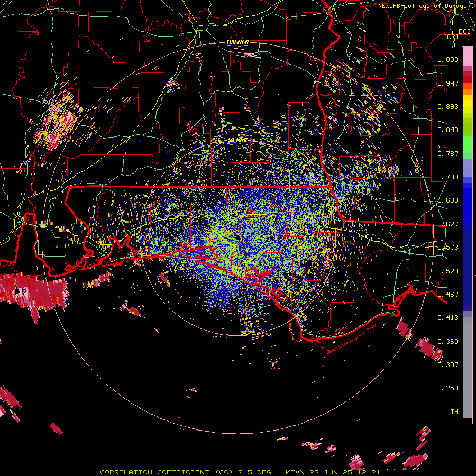Click the 23 JUN 25 date text
Viewport: 476px width, 476px height.
click(x=331, y=472)
